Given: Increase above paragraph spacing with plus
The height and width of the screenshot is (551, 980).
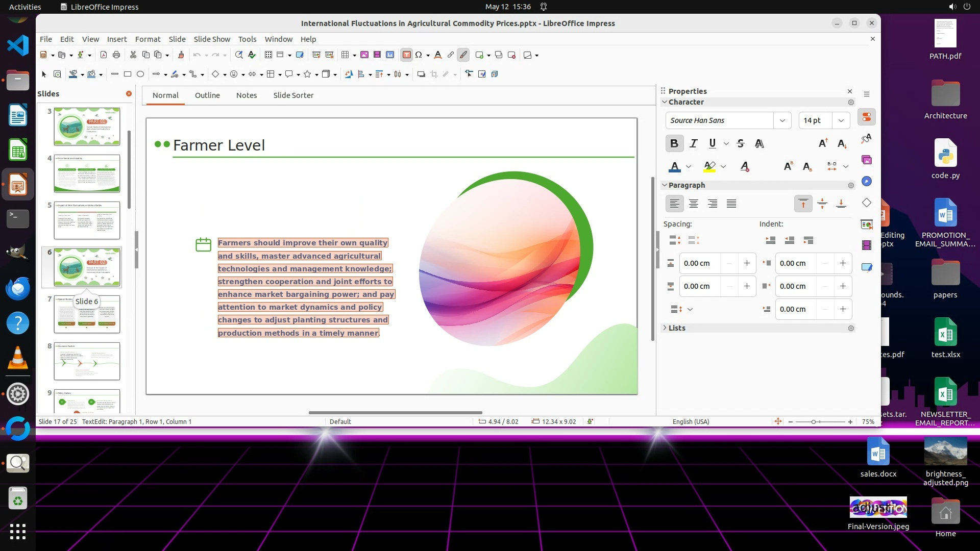Looking at the screenshot, I should click(x=747, y=263).
